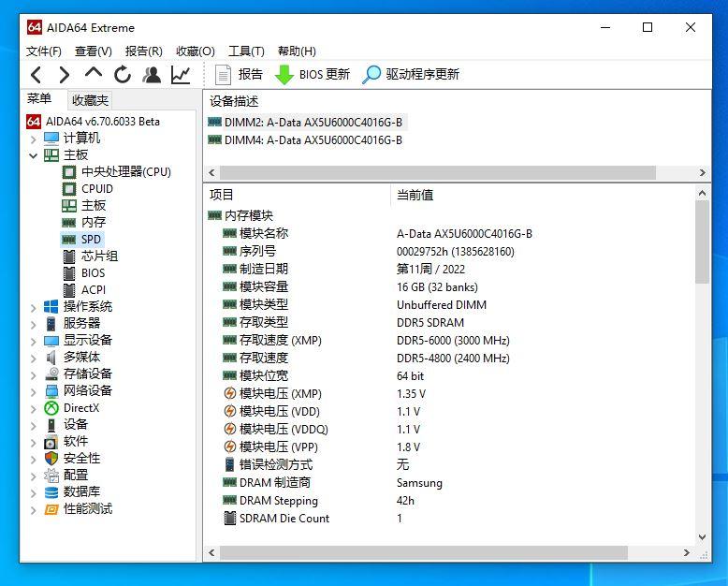The width and height of the screenshot is (728, 586).
Task: Click the DirectX Xbox icon
Action: click(51, 408)
